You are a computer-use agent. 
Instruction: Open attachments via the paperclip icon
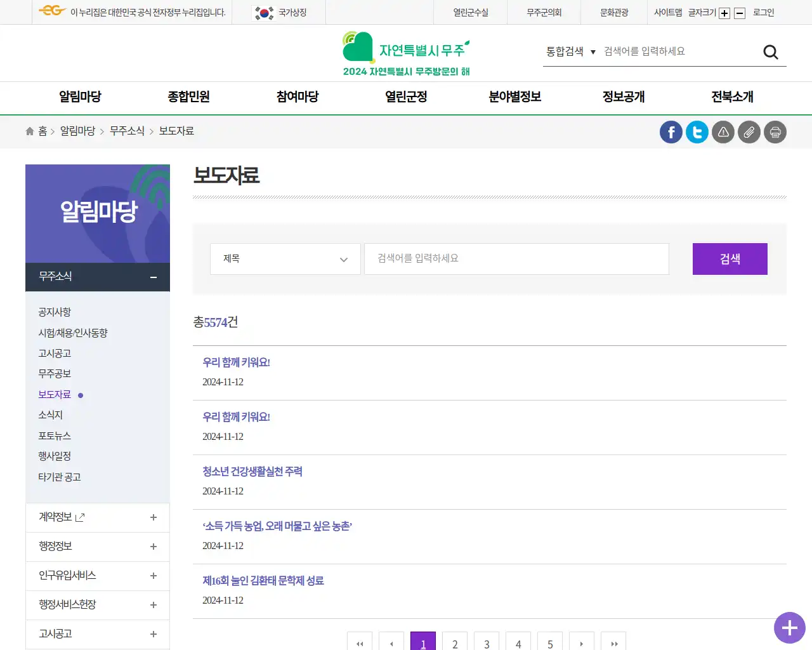coord(749,132)
